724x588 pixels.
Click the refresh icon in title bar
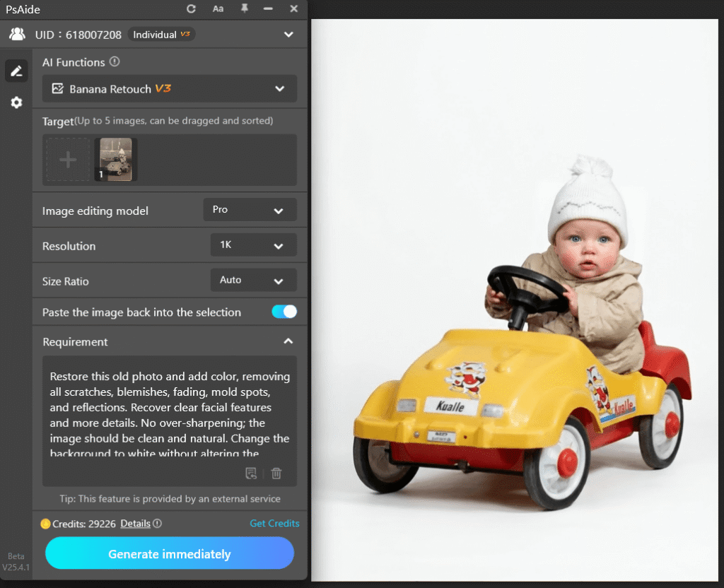[x=189, y=9]
